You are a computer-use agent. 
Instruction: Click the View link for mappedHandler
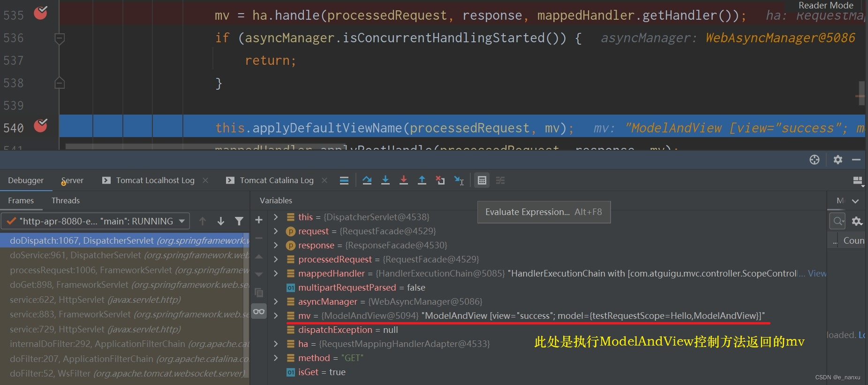[817, 273]
